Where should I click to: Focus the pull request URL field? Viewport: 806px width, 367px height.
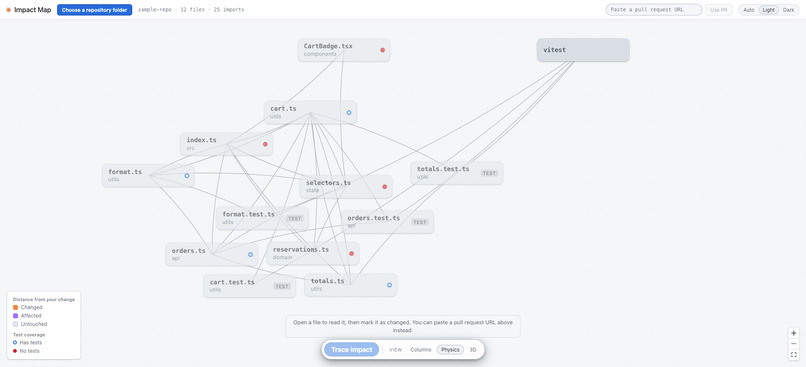(654, 10)
